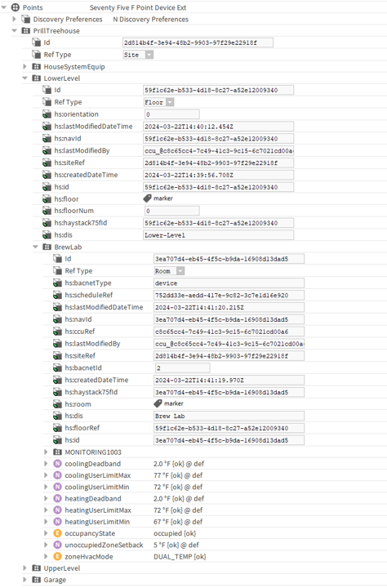Expand the heatingUserLimitMax point
This screenshot has height=588, width=387.
46,510
